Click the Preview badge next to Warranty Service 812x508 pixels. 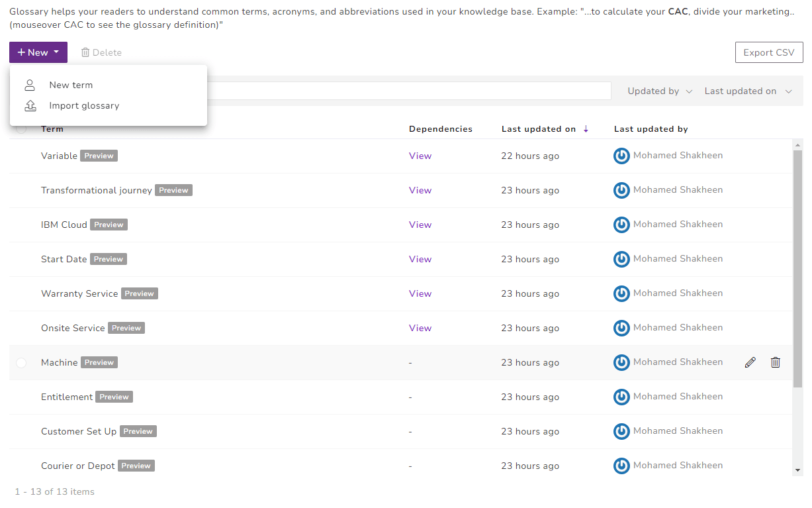[x=140, y=293]
